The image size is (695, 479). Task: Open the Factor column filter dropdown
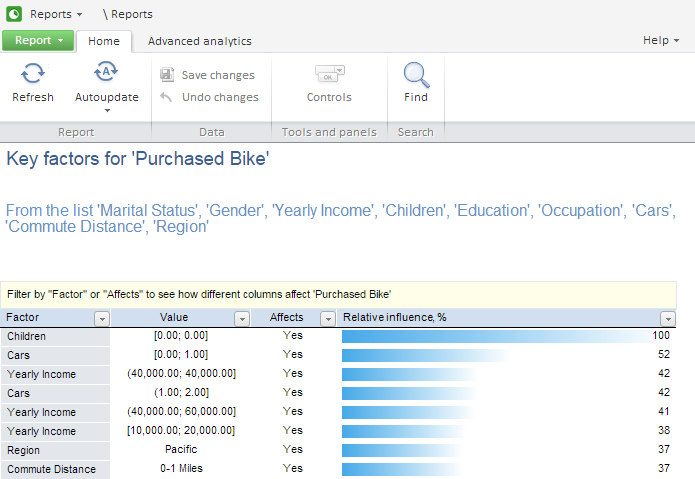(x=101, y=318)
